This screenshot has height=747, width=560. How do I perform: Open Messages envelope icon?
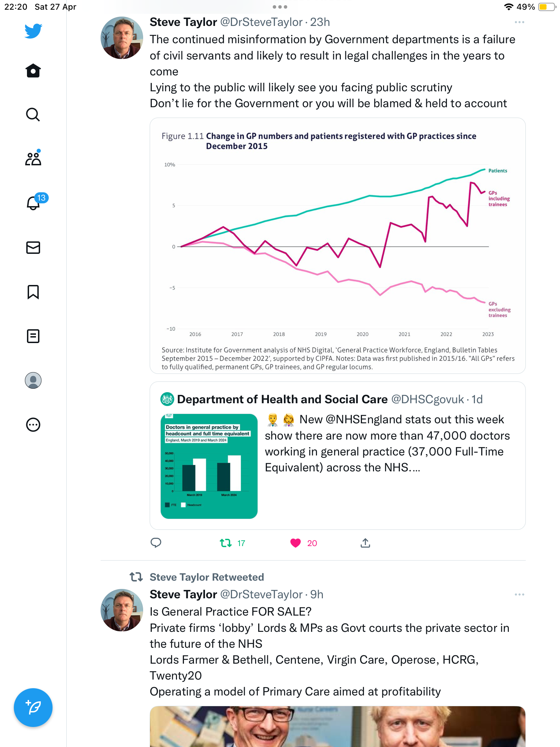pos(33,248)
